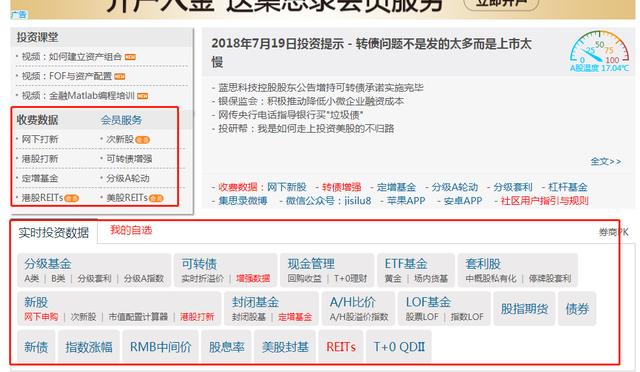Viewport: 640px width, 372px height.
Task: Switch to 我的自选 tab
Action: pos(131,230)
